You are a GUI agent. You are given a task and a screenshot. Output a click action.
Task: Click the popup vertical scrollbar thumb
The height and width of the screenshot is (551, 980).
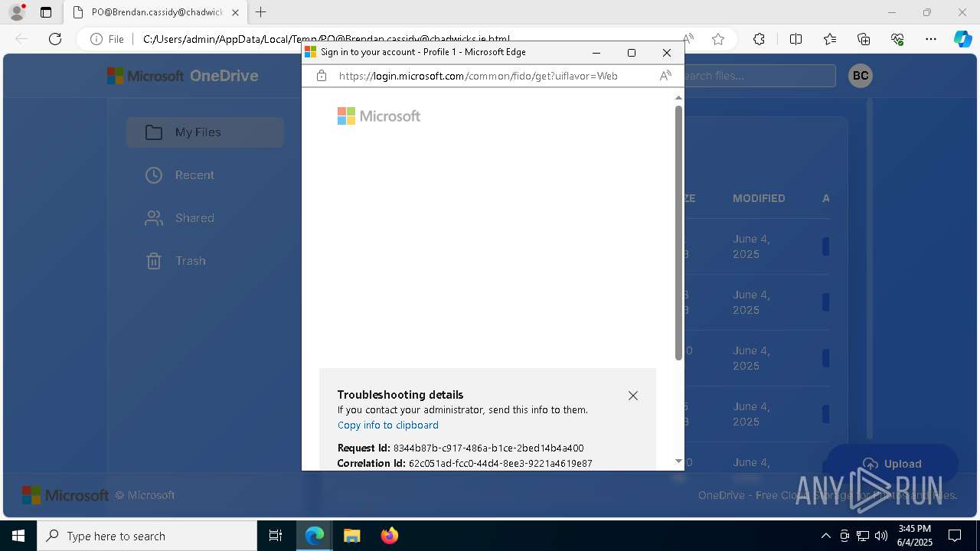click(x=678, y=233)
